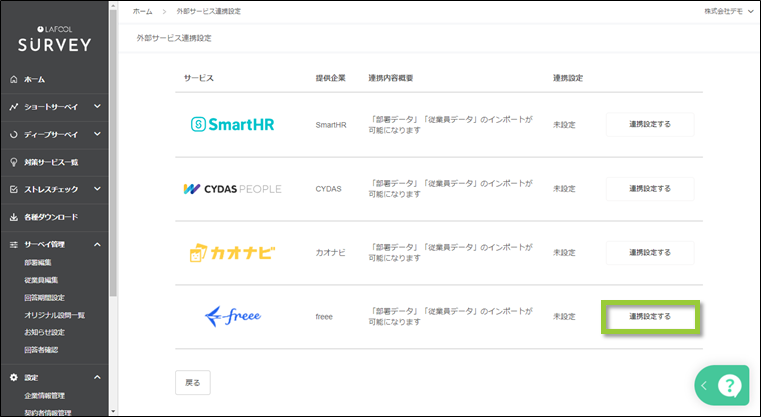Select オリジナル設問一覧 in the sidebar
The width and height of the screenshot is (761, 417).
tap(55, 315)
